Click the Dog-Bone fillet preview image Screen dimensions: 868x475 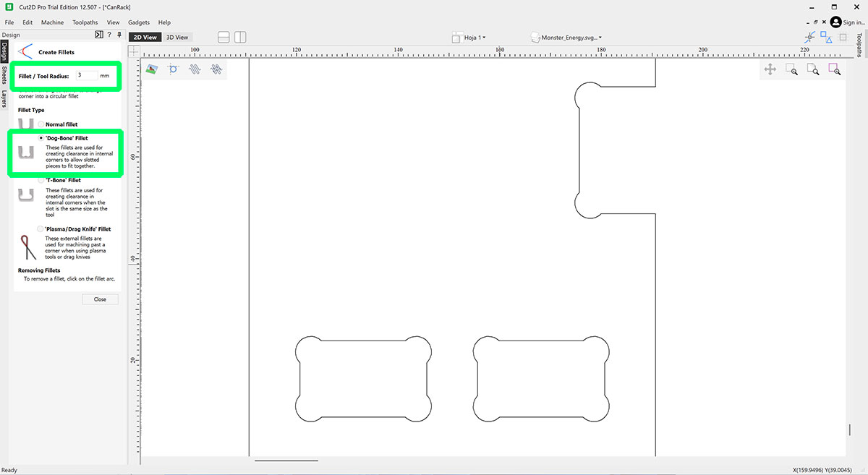(27, 153)
